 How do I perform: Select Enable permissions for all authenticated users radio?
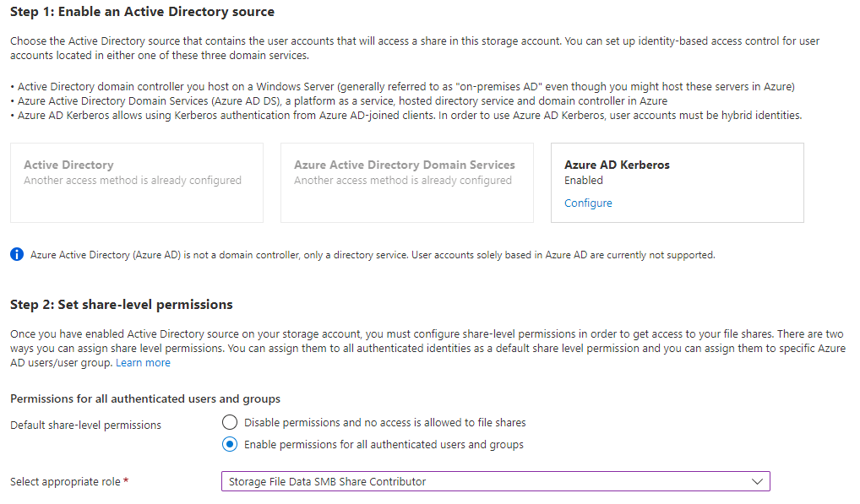tap(230, 444)
